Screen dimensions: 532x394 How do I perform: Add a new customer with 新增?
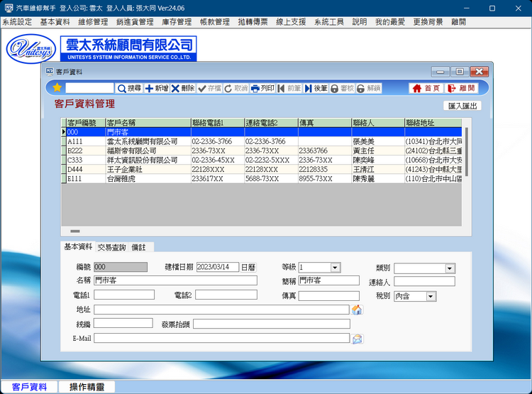(x=156, y=88)
